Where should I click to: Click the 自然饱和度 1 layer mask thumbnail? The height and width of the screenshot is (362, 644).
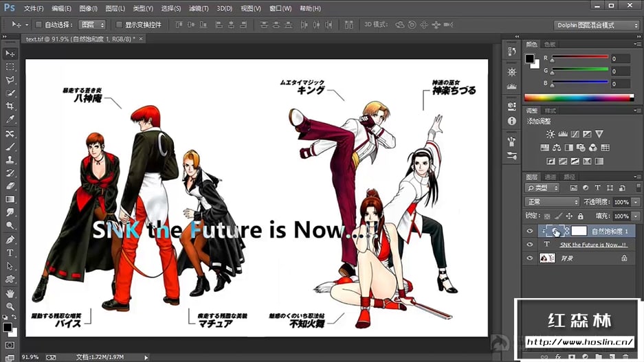[579, 231]
